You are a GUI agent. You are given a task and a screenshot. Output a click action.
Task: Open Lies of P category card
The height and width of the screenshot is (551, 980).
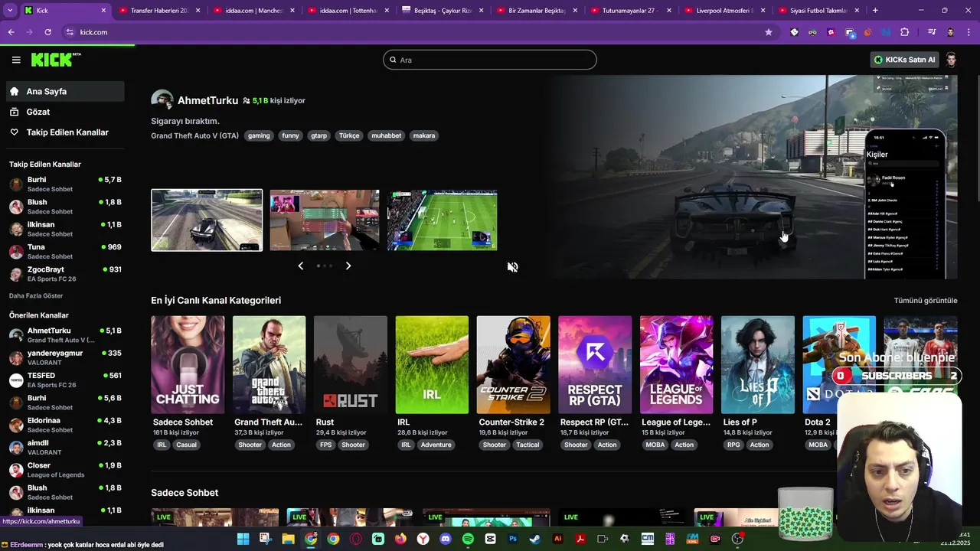(x=758, y=365)
